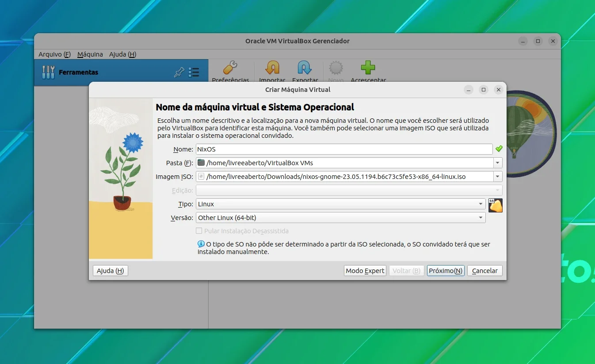Image resolution: width=595 pixels, height=364 pixels.
Task: Click the Cancelar button
Action: 485,271
